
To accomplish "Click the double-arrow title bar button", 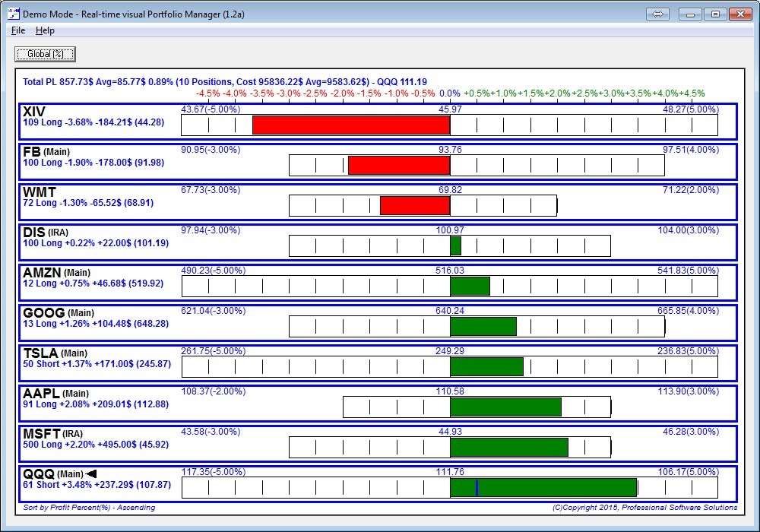I will point(657,14).
